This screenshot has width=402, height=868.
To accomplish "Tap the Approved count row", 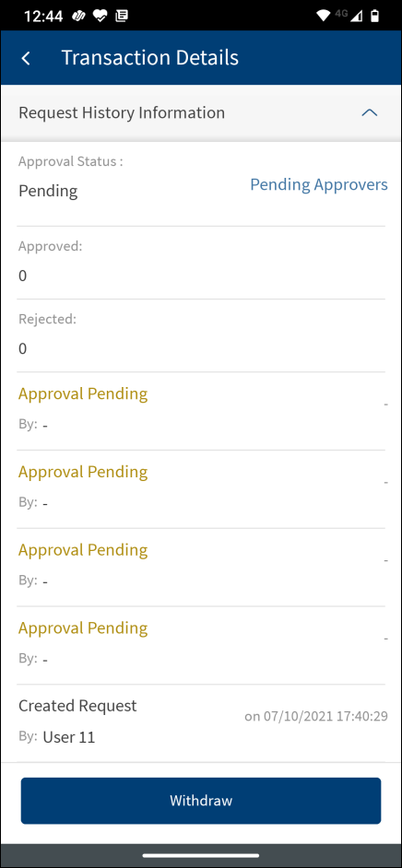I will pyautogui.click(x=201, y=263).
